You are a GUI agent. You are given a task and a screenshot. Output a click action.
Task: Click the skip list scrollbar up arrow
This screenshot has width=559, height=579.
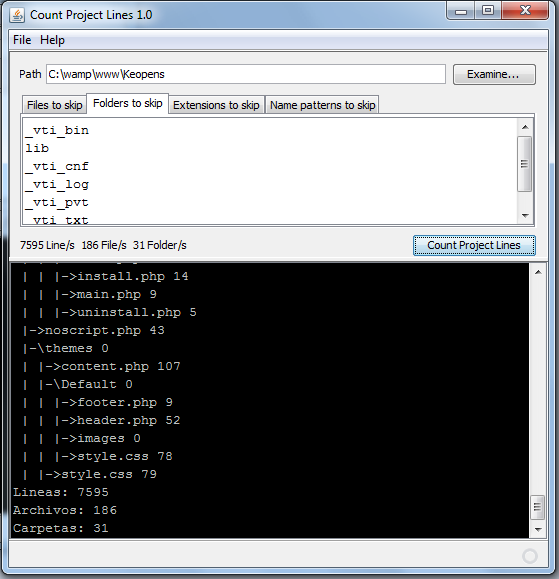pos(525,127)
